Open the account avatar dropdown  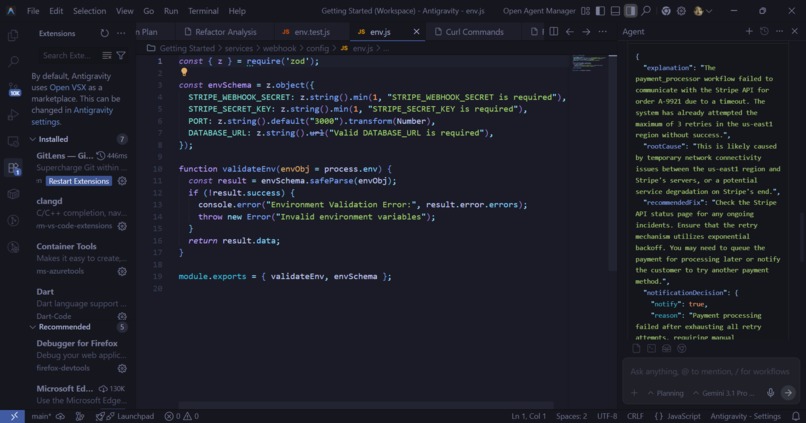click(703, 11)
